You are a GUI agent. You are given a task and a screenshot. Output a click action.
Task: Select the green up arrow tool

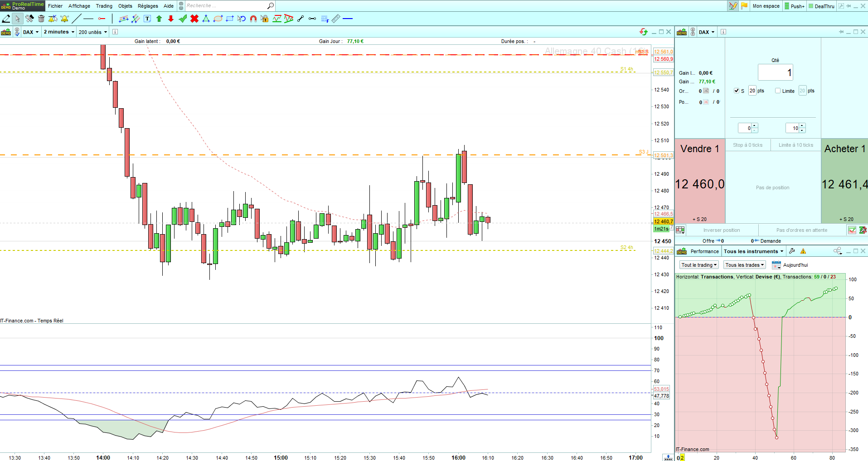[x=159, y=19]
